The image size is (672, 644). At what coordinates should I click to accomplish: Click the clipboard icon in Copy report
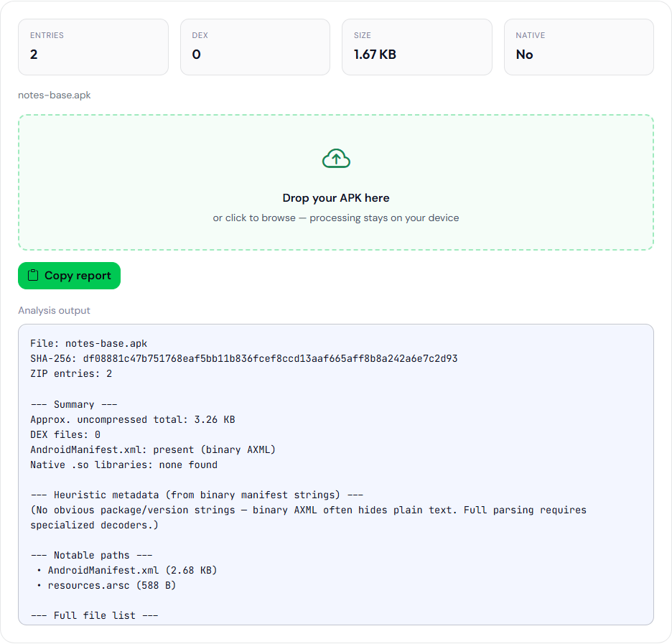click(x=33, y=275)
